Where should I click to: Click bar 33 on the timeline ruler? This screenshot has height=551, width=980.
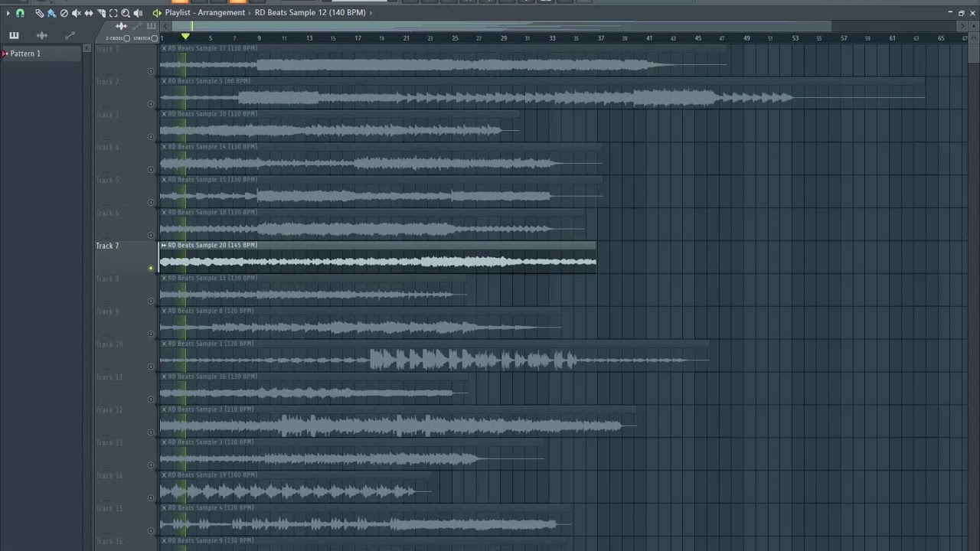[x=552, y=38]
